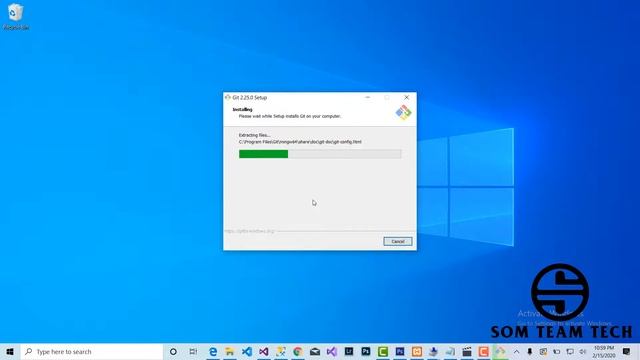The height and width of the screenshot is (360, 640).
Task: Open the Recycle Bin on the desktop
Action: point(16,17)
